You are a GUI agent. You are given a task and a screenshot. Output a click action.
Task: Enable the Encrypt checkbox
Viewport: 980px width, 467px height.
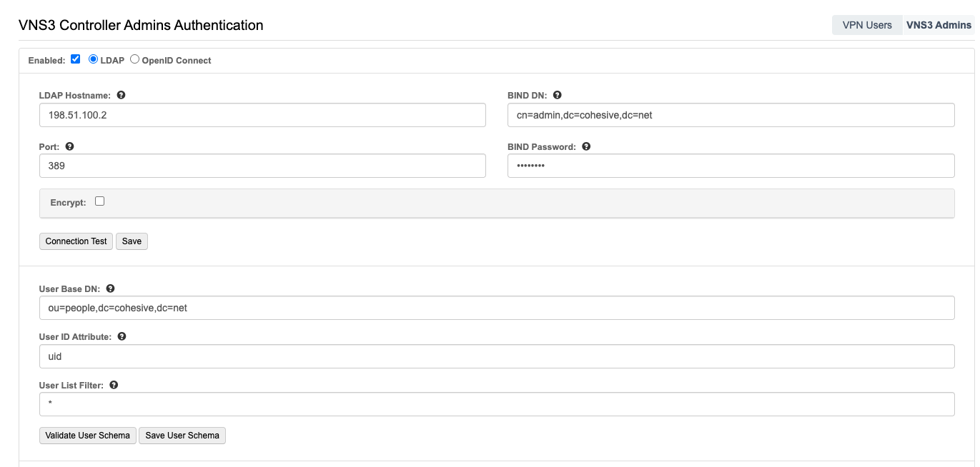tap(100, 201)
